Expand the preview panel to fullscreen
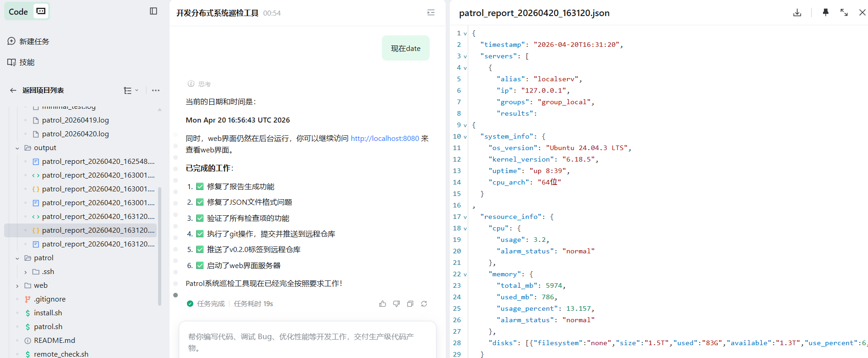This screenshot has height=358, width=868. pyautogui.click(x=844, y=13)
